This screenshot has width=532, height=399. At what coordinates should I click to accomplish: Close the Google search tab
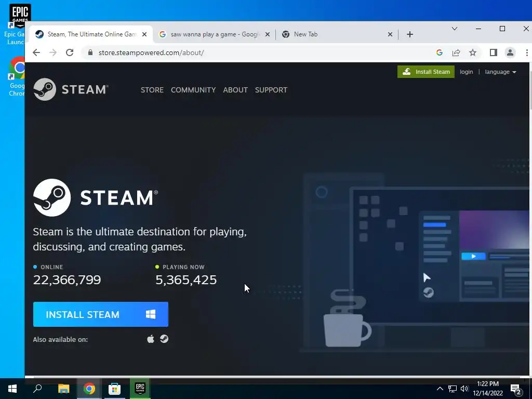268,34
